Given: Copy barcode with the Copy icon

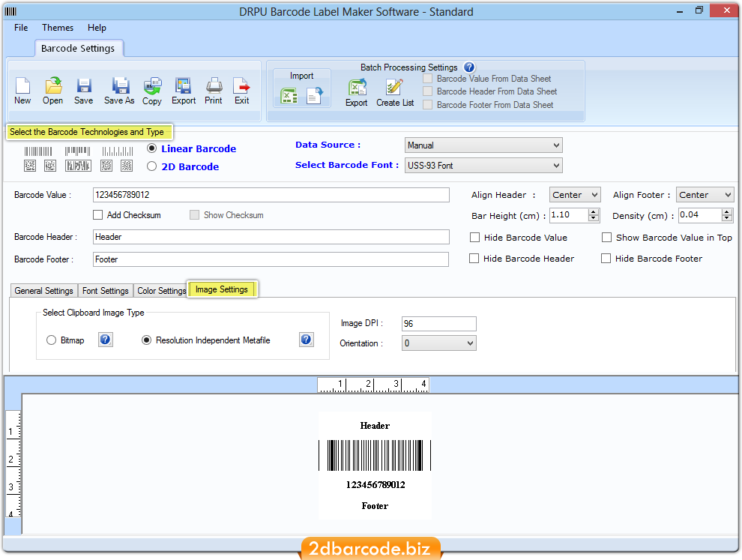Looking at the screenshot, I should pyautogui.click(x=152, y=86).
